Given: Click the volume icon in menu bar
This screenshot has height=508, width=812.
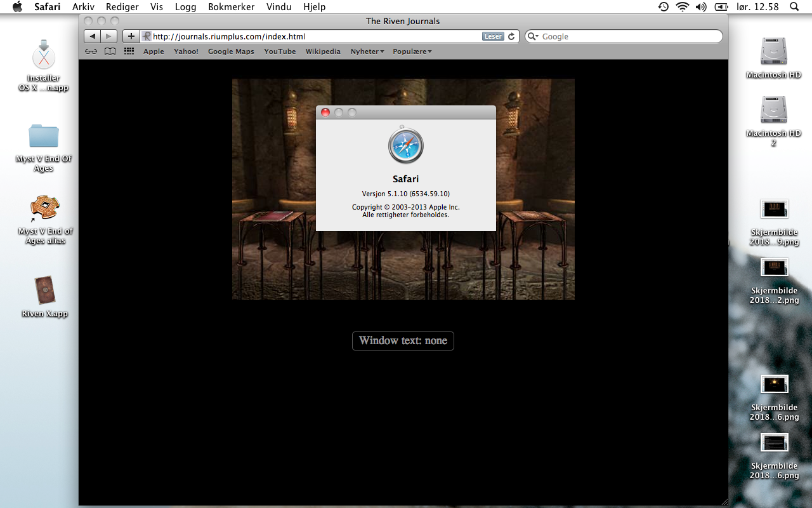Looking at the screenshot, I should tap(701, 7).
